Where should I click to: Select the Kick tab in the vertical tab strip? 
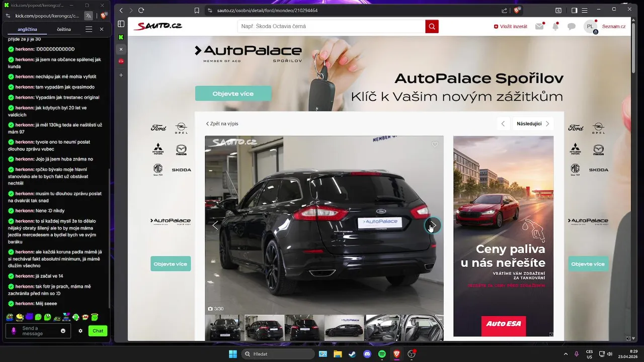(121, 37)
